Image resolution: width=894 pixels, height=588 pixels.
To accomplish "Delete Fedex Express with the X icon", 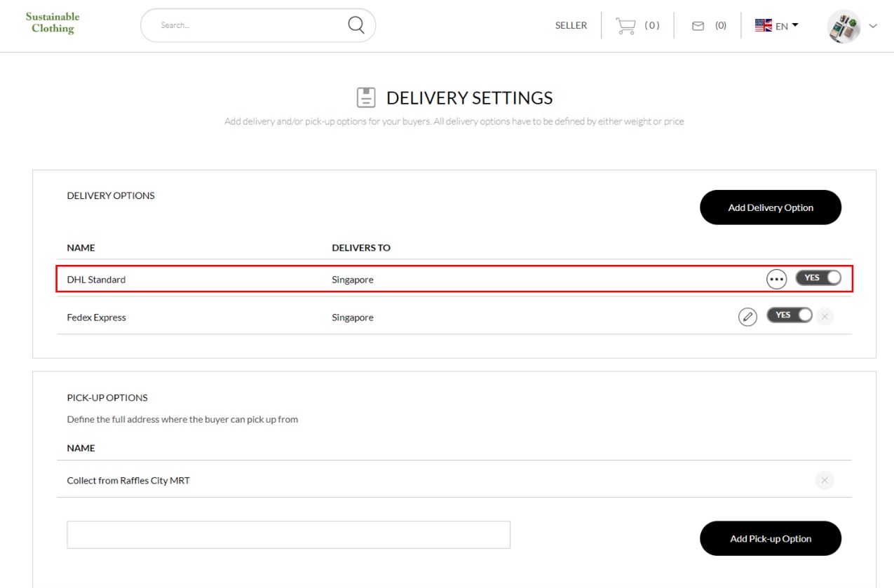I will 825,317.
